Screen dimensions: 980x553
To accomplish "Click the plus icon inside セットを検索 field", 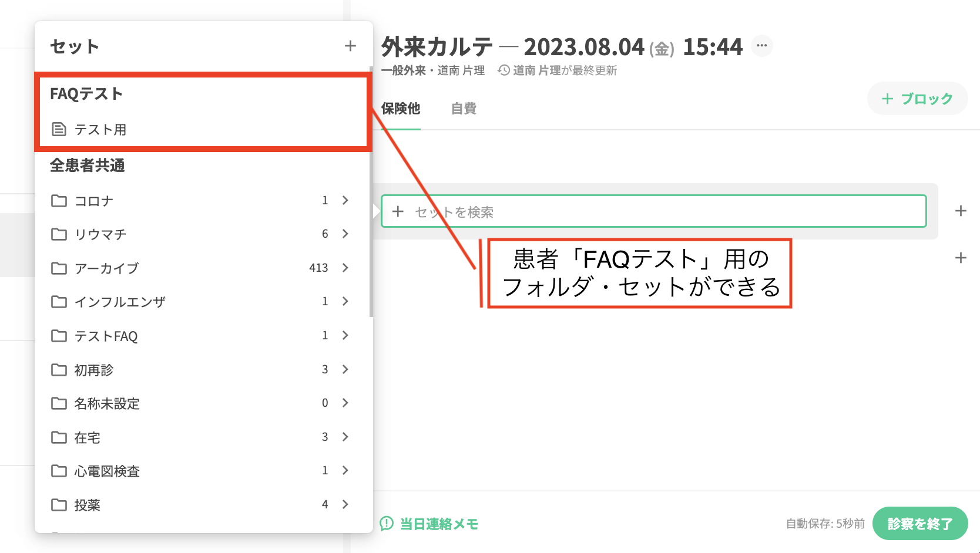I will point(398,211).
